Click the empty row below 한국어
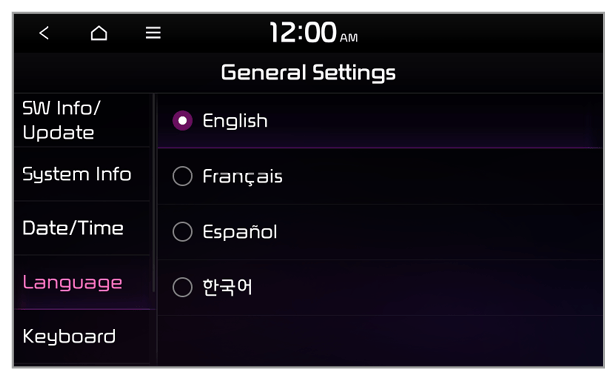Image resolution: width=615 pixels, height=378 pixels. pos(380,340)
